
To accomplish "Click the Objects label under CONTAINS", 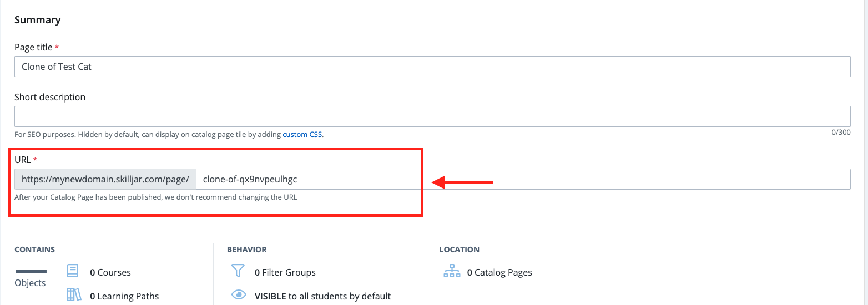I will point(30,283).
